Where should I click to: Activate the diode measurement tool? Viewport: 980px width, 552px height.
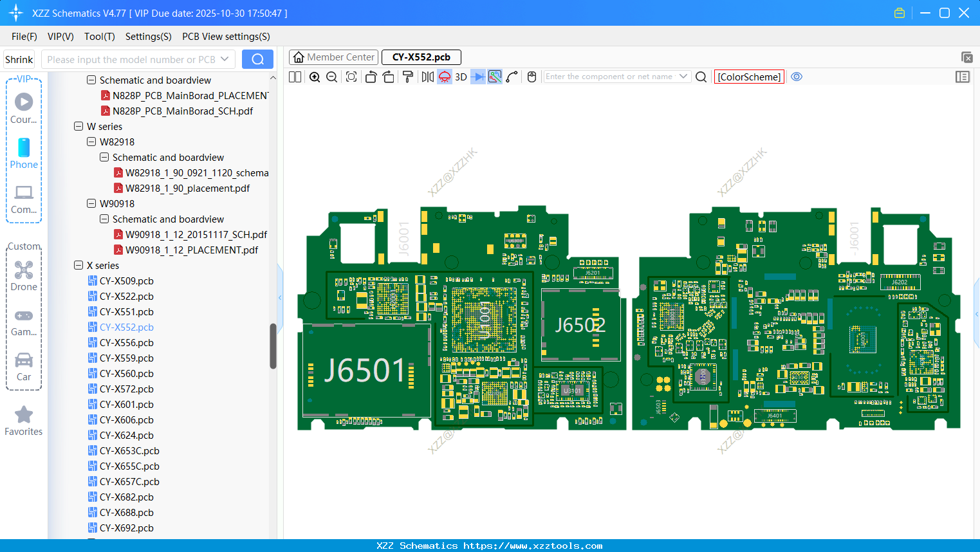click(x=477, y=77)
